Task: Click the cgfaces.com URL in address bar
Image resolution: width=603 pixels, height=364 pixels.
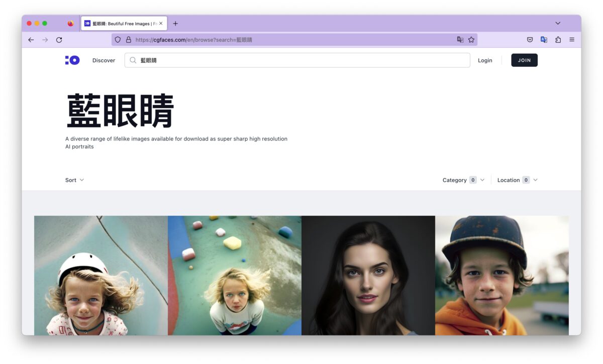Action: click(x=193, y=40)
